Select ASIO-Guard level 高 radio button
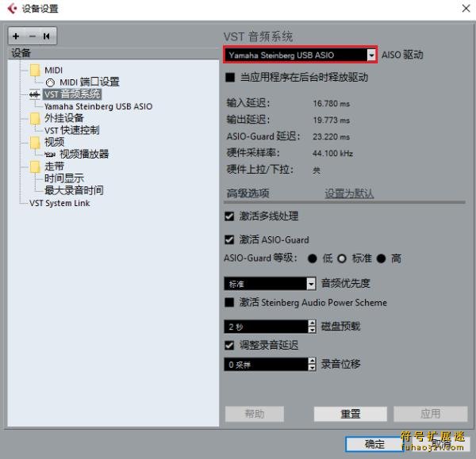The width and height of the screenshot is (476, 459). [x=381, y=258]
